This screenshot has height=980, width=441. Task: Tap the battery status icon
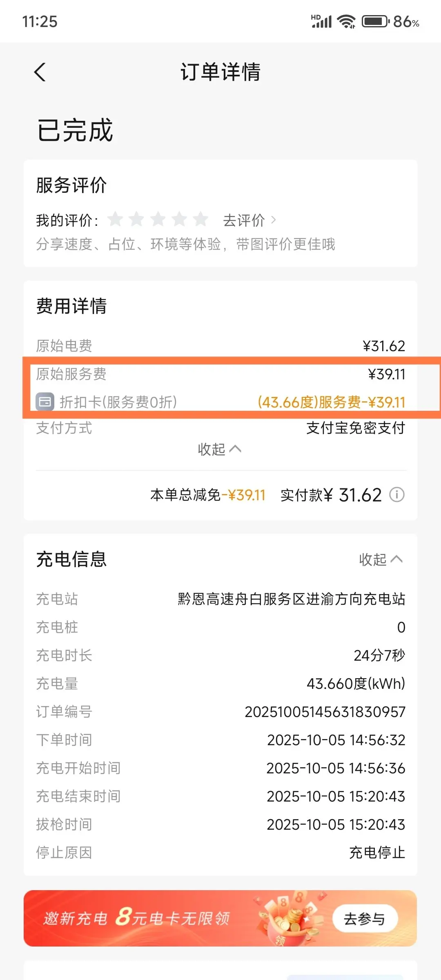376,21
